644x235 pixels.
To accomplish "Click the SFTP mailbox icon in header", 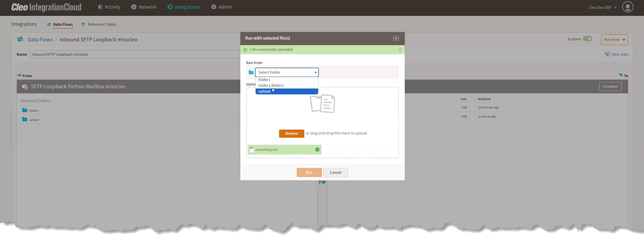I will pos(25,87).
